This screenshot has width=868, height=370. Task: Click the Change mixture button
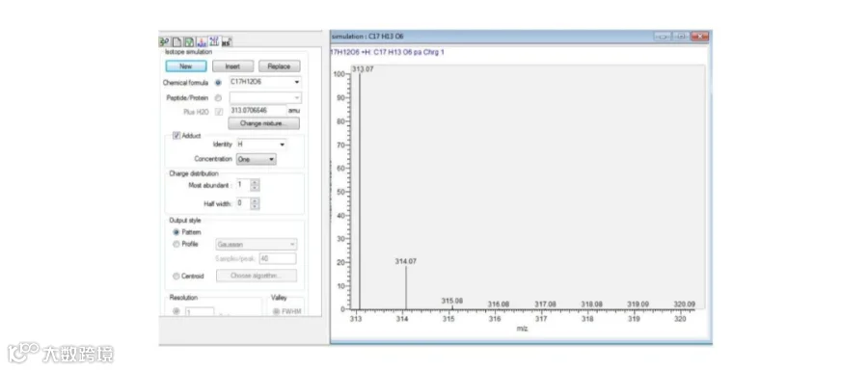(263, 124)
